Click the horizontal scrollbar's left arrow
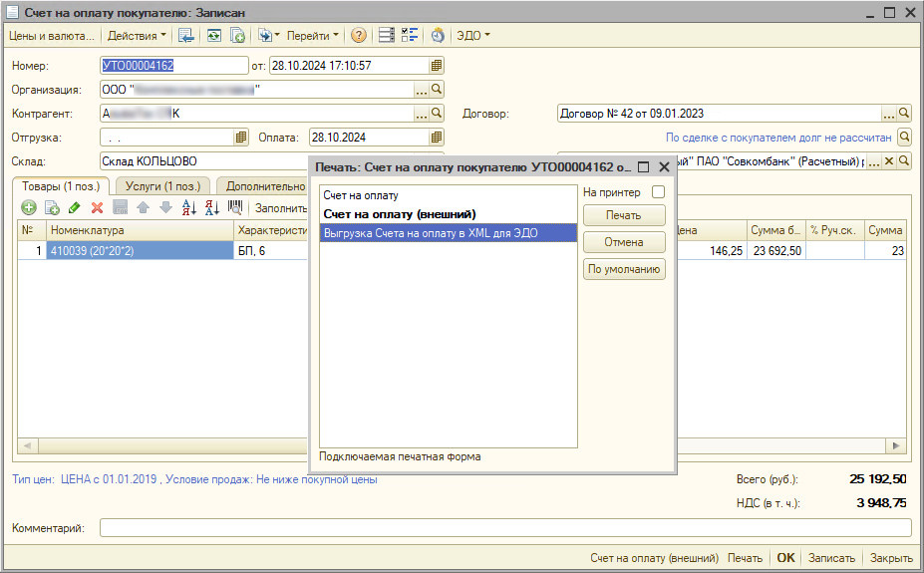Viewport: 924px width, 573px height. tap(27, 445)
